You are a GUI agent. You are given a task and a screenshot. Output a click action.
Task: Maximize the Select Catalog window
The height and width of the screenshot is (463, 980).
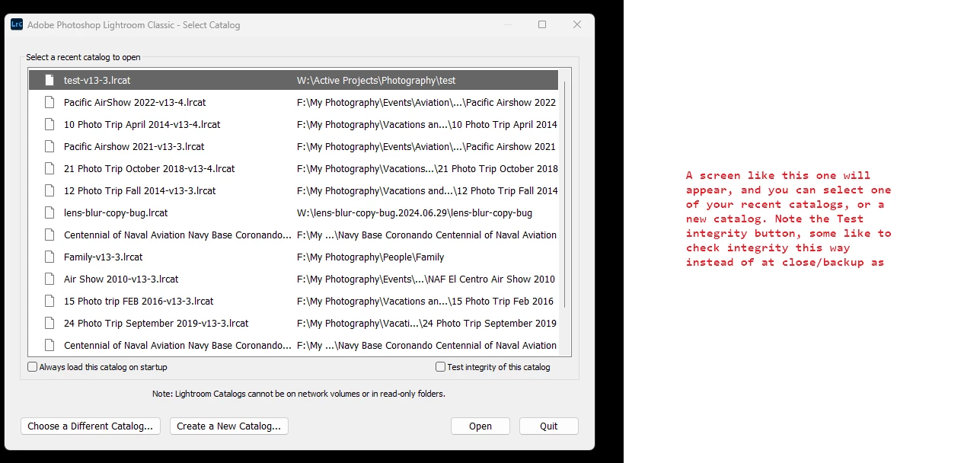pyautogui.click(x=542, y=24)
